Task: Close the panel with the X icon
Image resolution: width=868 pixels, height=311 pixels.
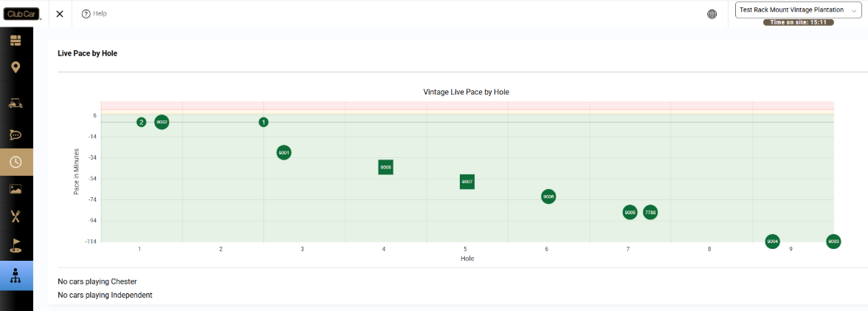Action: coord(60,14)
